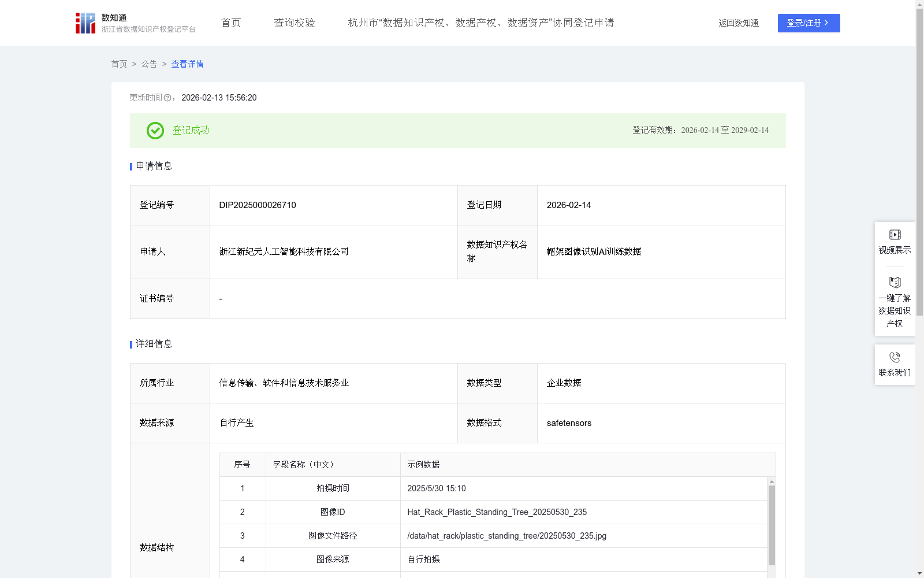The height and width of the screenshot is (578, 924).
Task: Click the data structure table scrollbar
Action: (x=772, y=525)
